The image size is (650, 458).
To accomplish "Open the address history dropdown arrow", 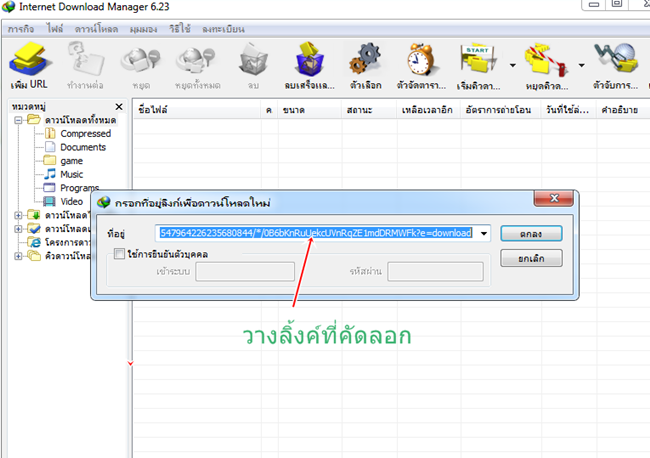I will pos(483,233).
